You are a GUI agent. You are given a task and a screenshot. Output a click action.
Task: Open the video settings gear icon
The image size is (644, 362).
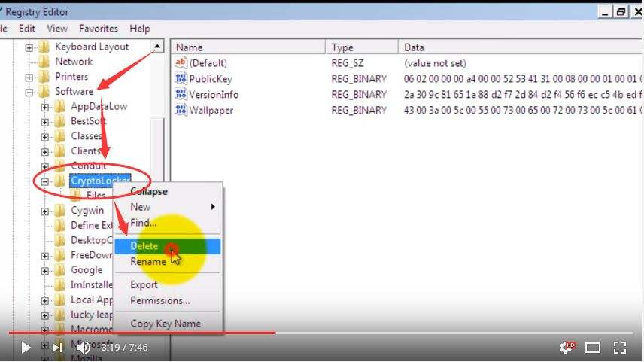(x=566, y=348)
